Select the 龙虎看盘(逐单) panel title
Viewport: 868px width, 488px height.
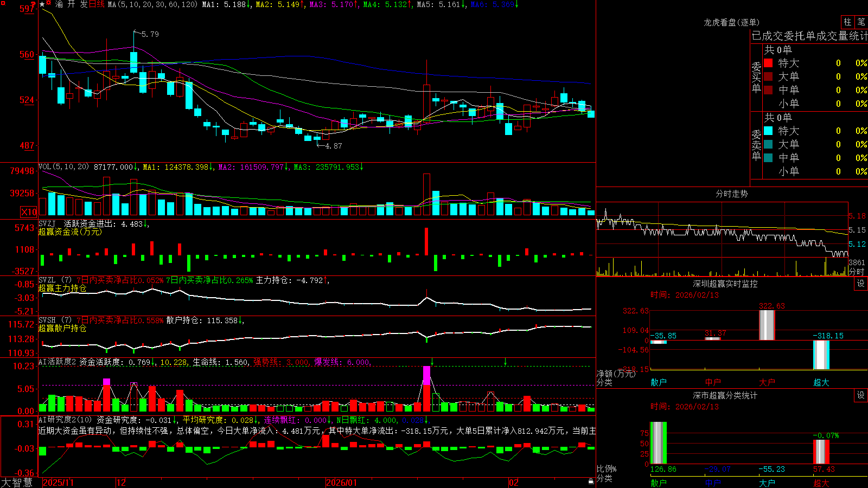pos(731,22)
